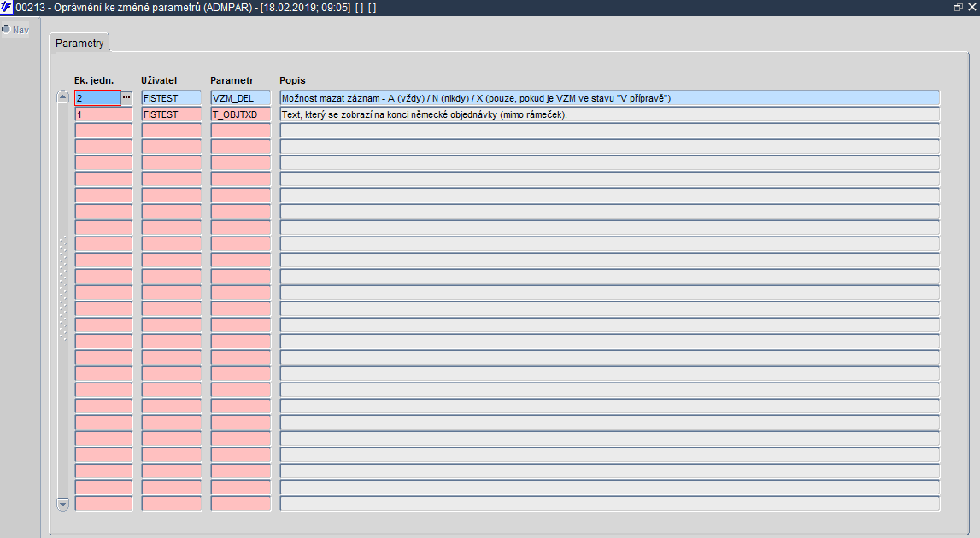This screenshot has height=538, width=980.
Task: Click the scroll up arrow of the records list
Action: click(62, 96)
